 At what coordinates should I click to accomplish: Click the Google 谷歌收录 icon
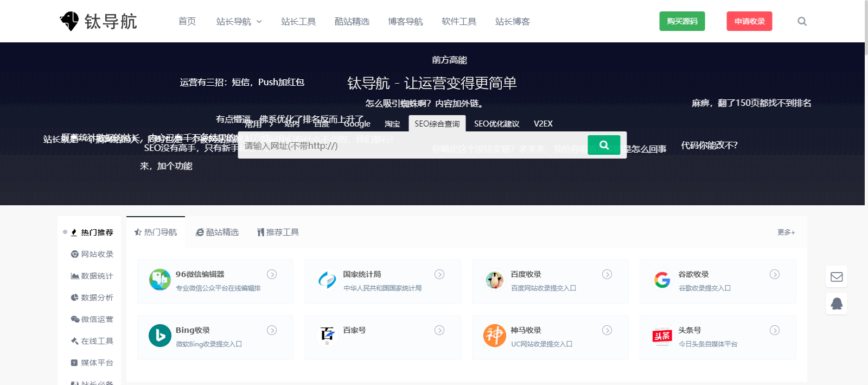point(662,280)
